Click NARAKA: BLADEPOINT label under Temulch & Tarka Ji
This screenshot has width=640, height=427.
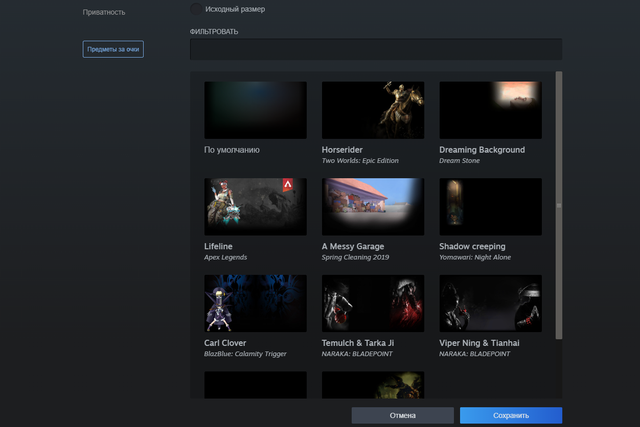357,354
